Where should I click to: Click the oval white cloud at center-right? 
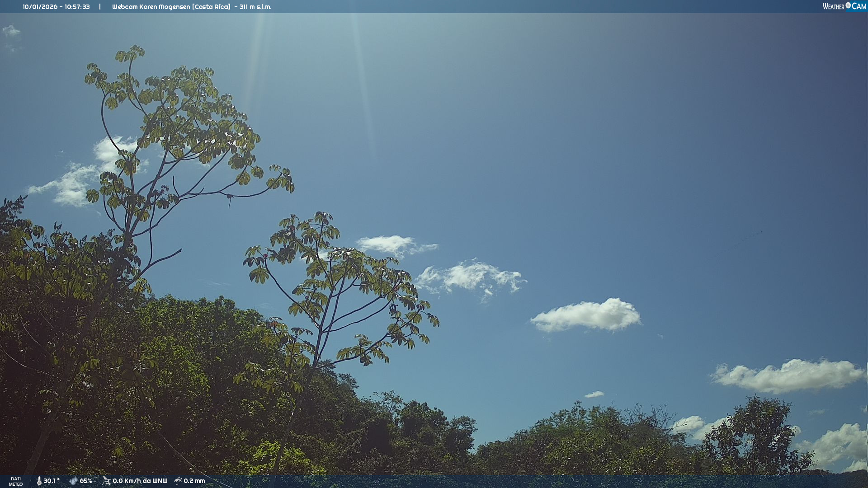tap(587, 315)
